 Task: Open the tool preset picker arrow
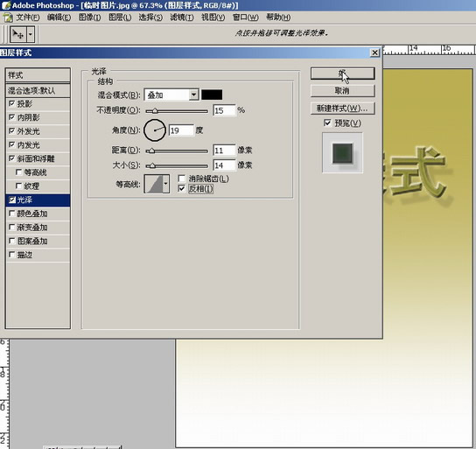coord(31,34)
